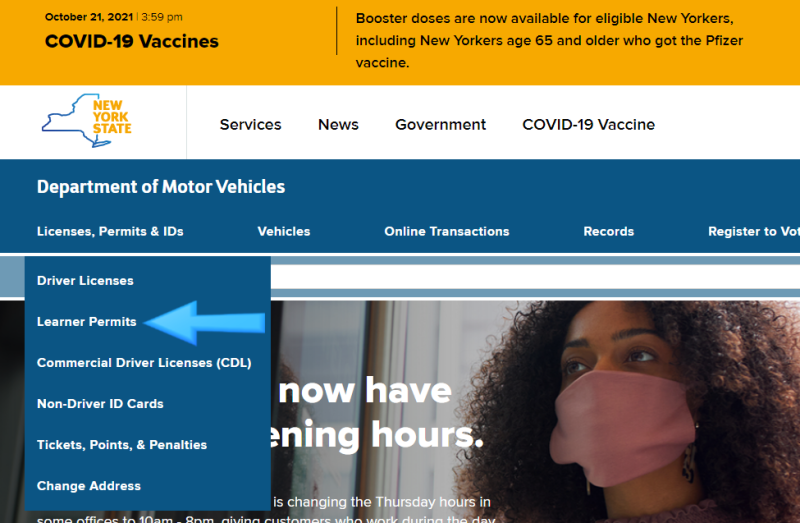Open the Services menu
This screenshot has height=523, width=800.
[x=251, y=124]
